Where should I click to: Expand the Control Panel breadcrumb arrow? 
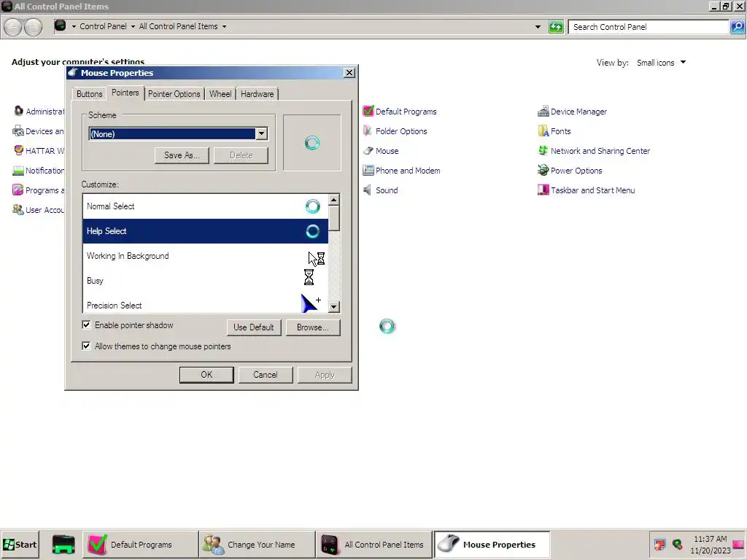(133, 27)
